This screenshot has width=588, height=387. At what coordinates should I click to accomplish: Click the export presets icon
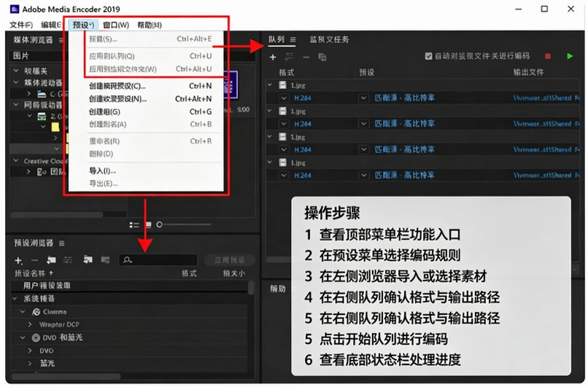pyautogui.click(x=105, y=259)
